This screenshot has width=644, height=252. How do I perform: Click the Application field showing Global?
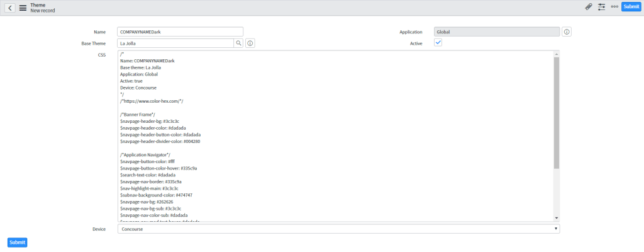click(x=496, y=31)
